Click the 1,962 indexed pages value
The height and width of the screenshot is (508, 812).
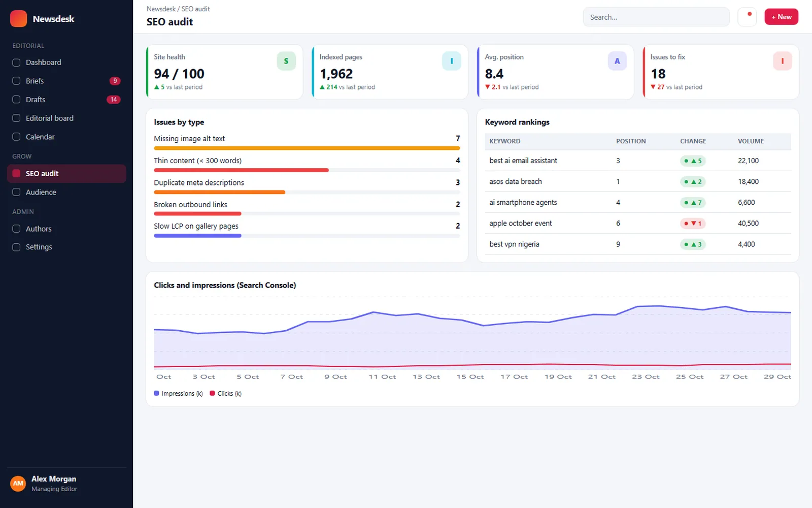[336, 74]
